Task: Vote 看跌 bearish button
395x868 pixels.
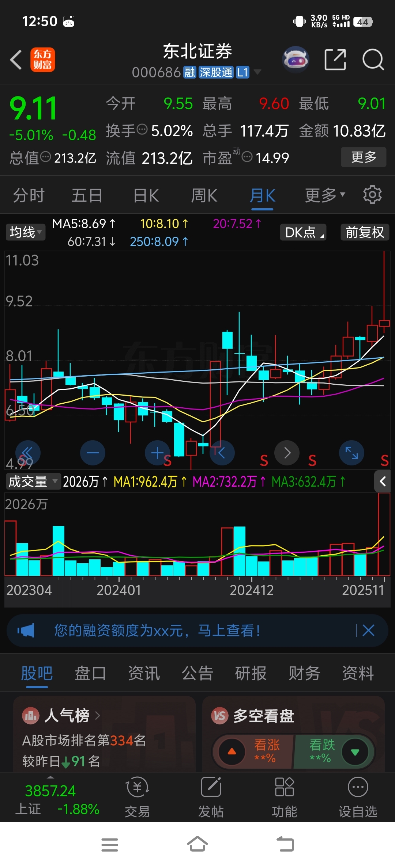Action: pos(335,751)
